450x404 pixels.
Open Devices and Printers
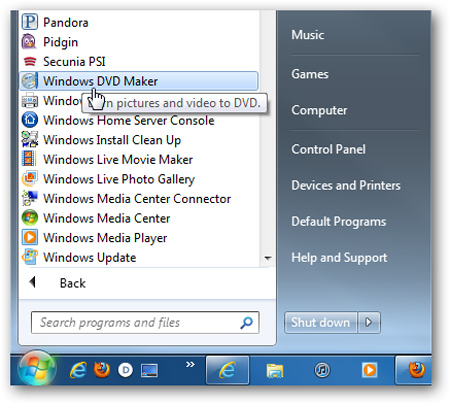[346, 185]
